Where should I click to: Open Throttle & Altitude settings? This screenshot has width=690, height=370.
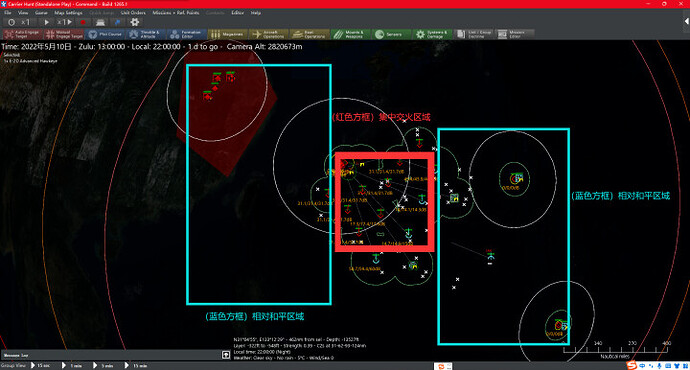[x=146, y=34]
